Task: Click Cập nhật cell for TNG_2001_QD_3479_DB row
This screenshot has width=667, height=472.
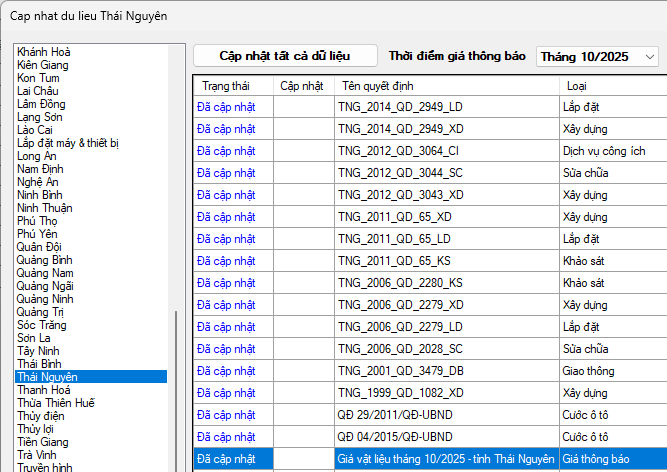Action: 302,371
